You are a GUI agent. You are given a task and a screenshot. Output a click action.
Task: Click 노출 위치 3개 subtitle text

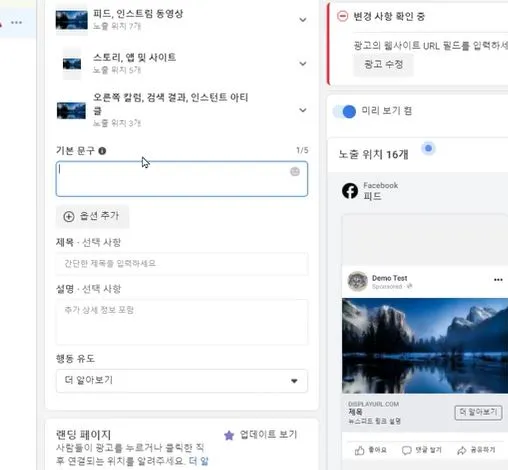point(117,123)
